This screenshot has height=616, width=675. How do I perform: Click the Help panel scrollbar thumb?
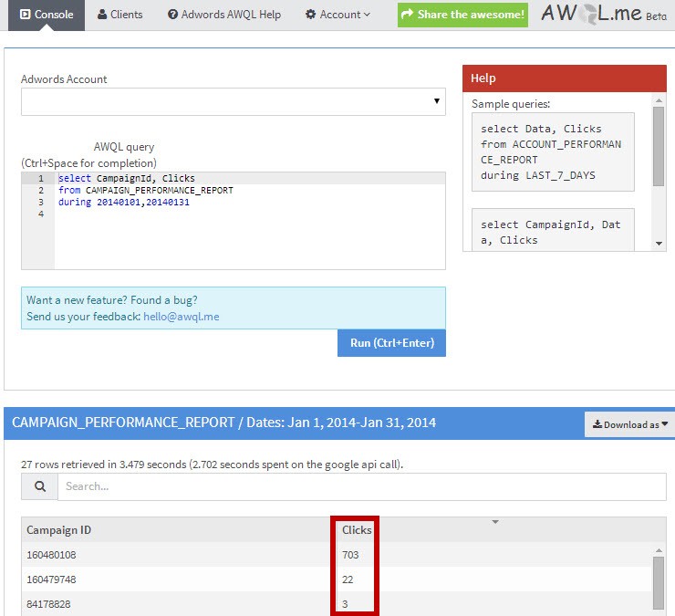pos(659,146)
